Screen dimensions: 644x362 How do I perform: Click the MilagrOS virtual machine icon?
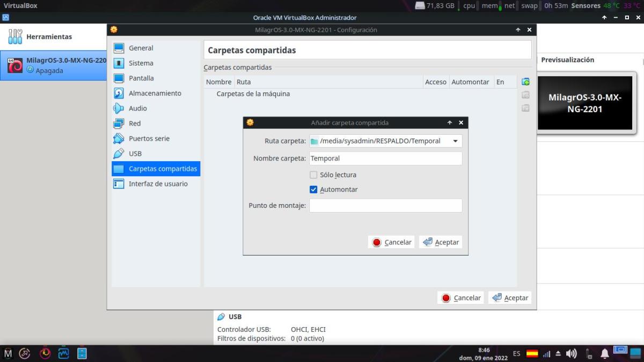15,66
